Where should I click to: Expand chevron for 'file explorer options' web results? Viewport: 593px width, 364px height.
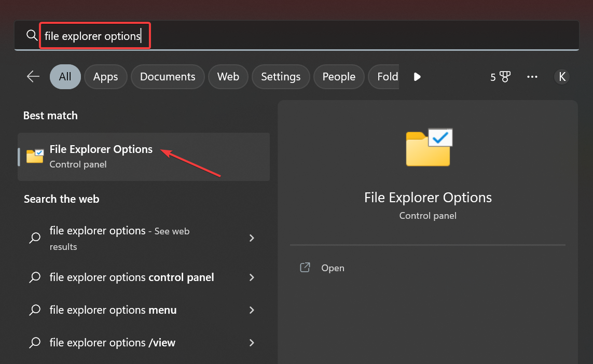(x=252, y=238)
